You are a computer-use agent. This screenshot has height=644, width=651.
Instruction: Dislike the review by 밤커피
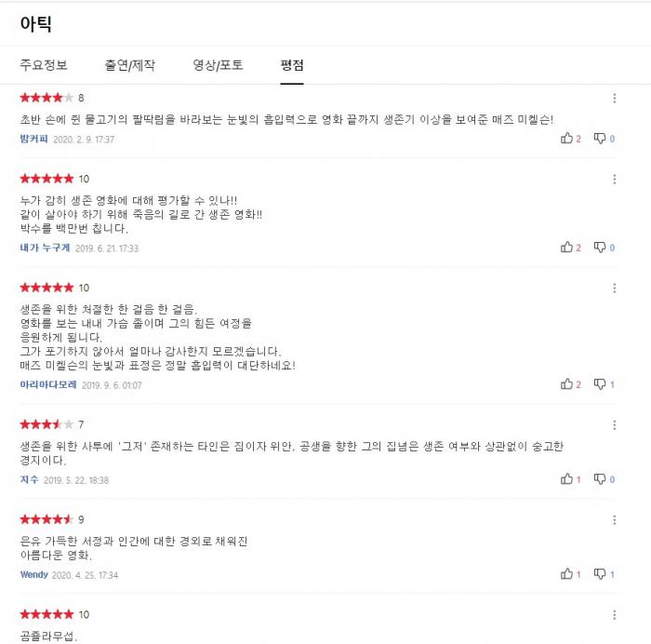click(600, 139)
